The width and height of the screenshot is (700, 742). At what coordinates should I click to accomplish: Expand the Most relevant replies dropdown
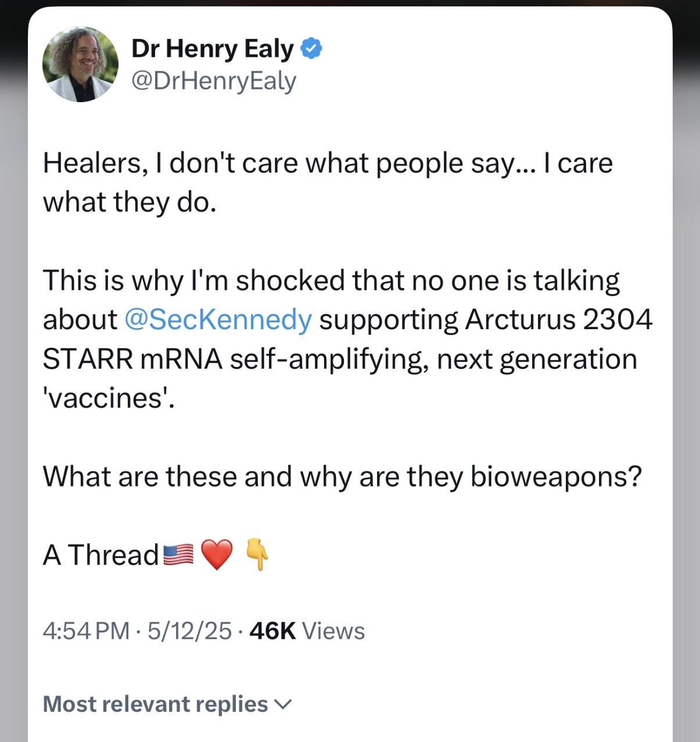(167, 704)
